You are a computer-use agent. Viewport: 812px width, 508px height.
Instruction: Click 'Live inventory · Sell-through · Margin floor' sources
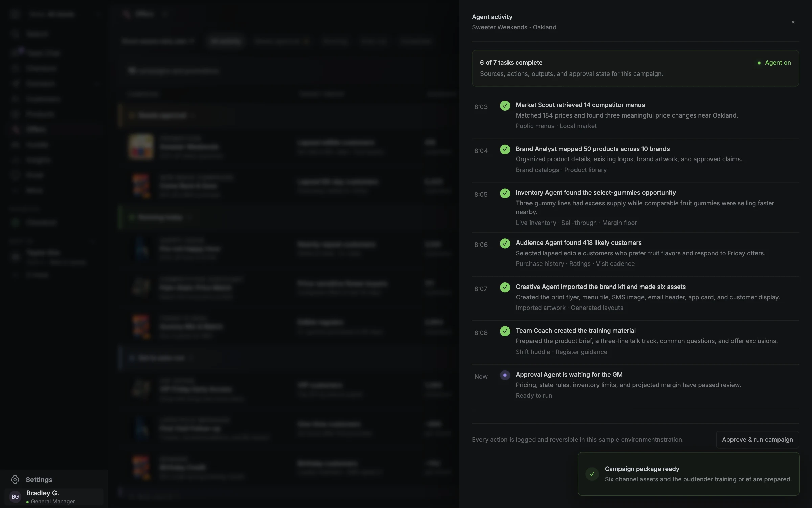(x=576, y=223)
